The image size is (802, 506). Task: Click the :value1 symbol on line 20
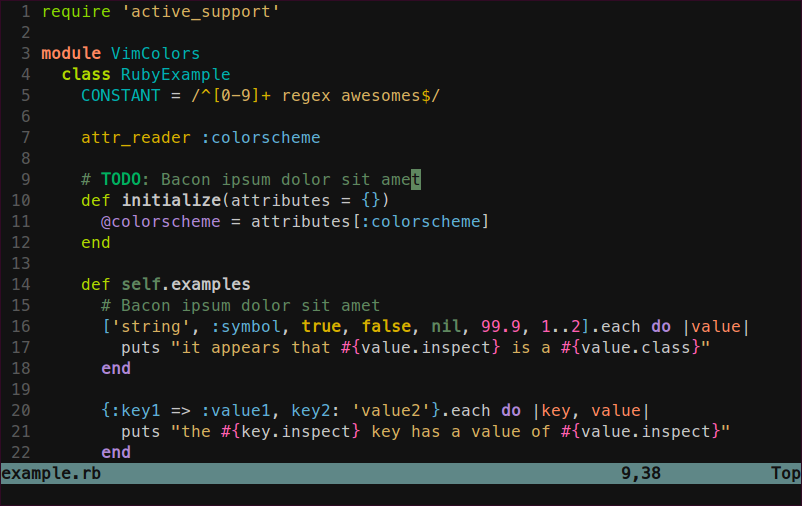[x=236, y=410]
